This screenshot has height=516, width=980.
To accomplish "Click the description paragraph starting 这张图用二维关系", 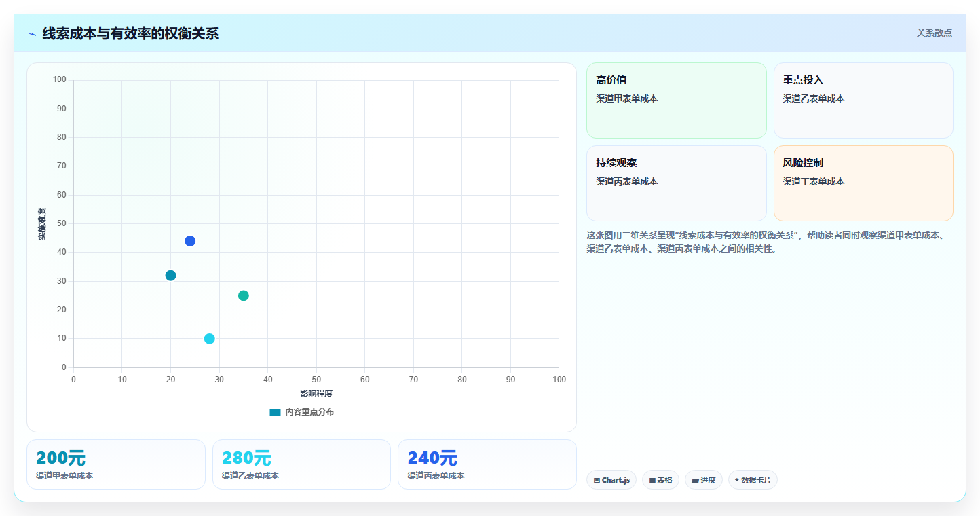I will pyautogui.click(x=769, y=242).
